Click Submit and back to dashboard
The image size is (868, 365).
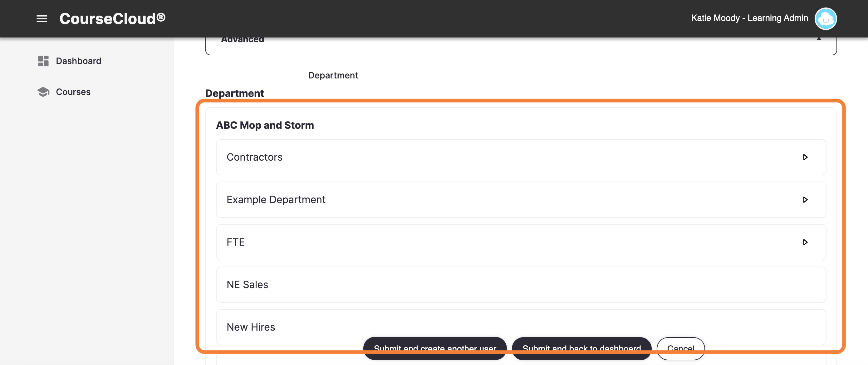coord(581,348)
